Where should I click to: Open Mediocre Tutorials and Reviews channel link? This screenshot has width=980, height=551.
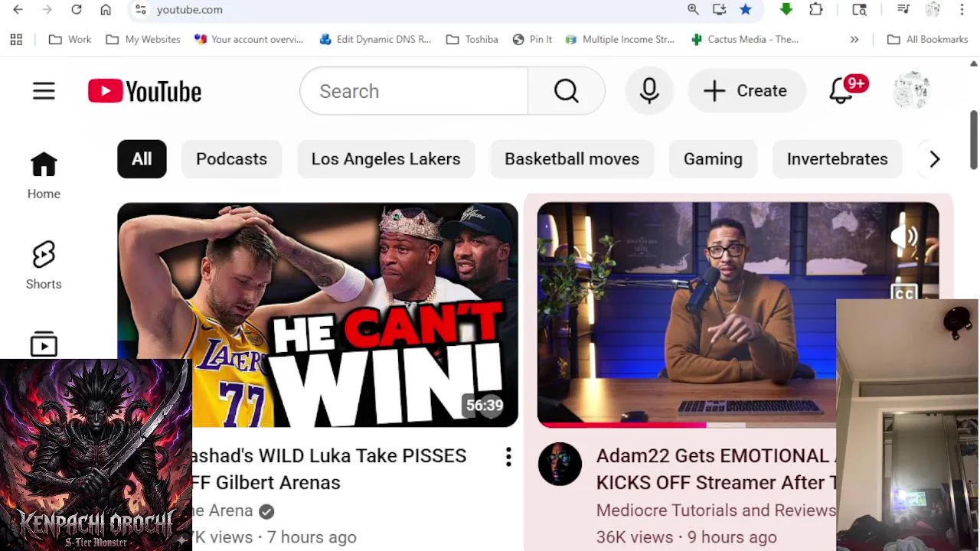coord(716,510)
